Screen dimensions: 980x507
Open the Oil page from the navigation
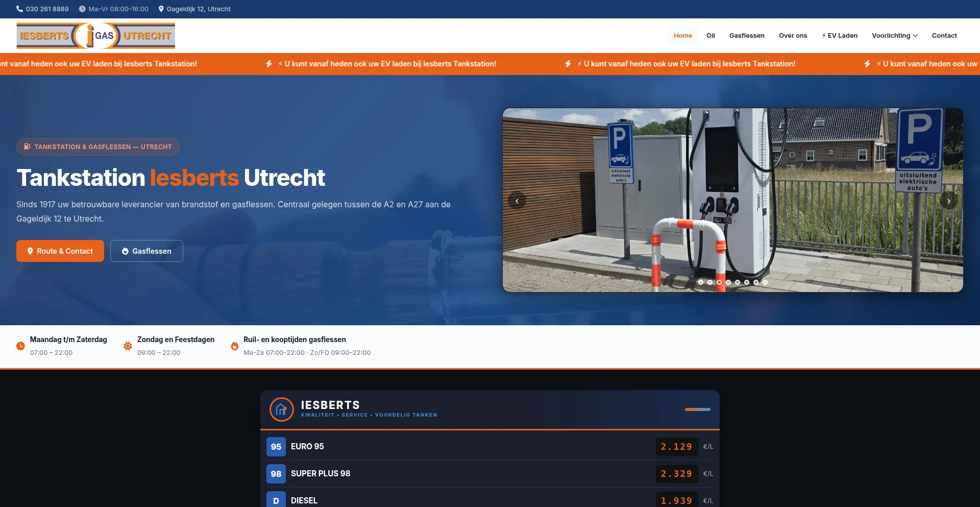(x=710, y=36)
